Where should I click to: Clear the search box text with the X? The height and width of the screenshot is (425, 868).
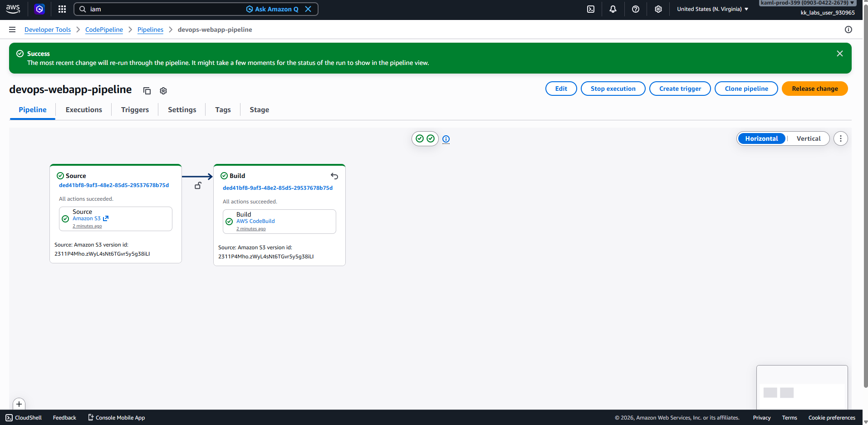tap(308, 9)
